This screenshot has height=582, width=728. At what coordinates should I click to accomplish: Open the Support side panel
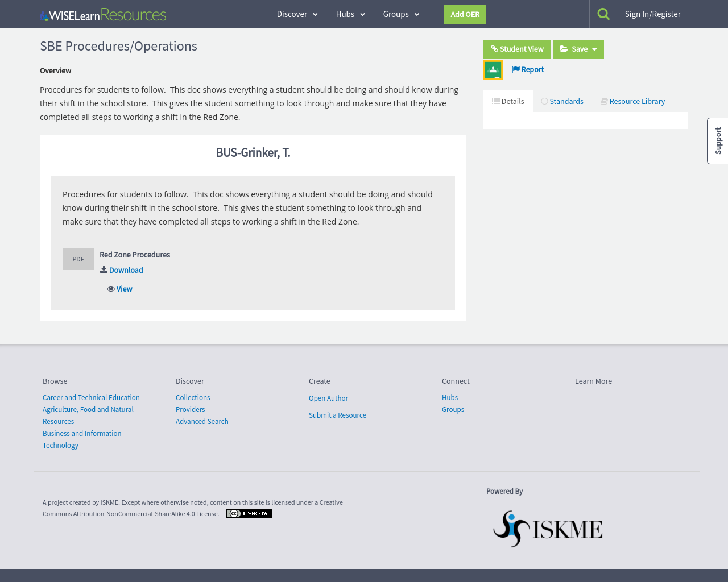717,140
